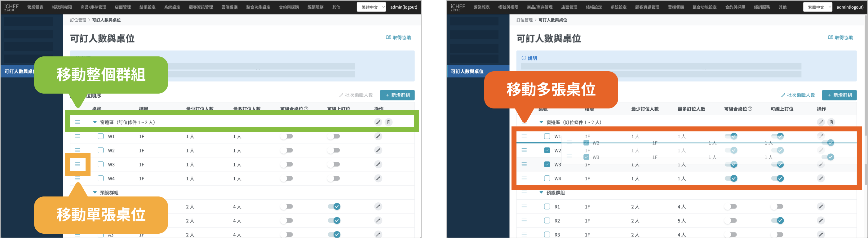Uncheck the checked W2 checkbox in the right screenshot
Viewport: 868px width, 238px height.
(547, 151)
